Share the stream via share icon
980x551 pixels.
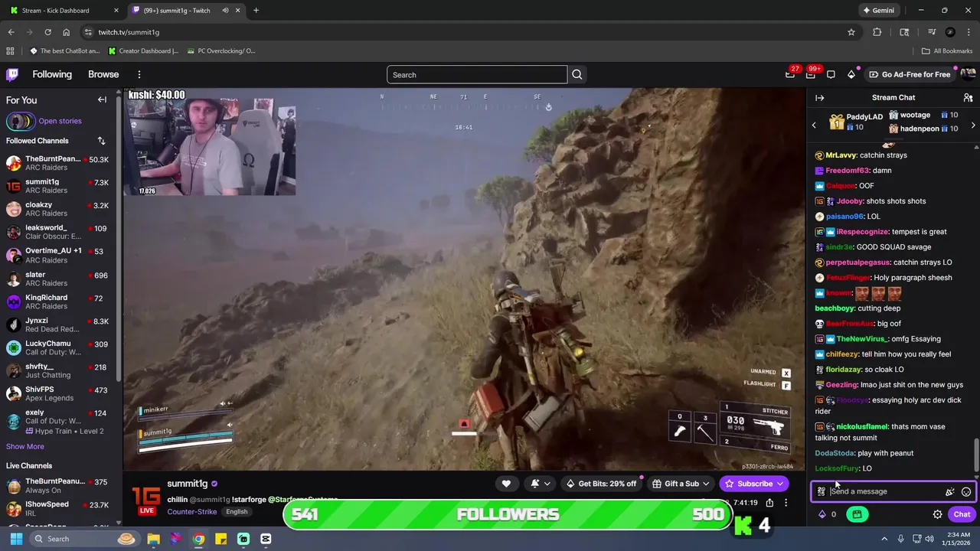(x=769, y=503)
